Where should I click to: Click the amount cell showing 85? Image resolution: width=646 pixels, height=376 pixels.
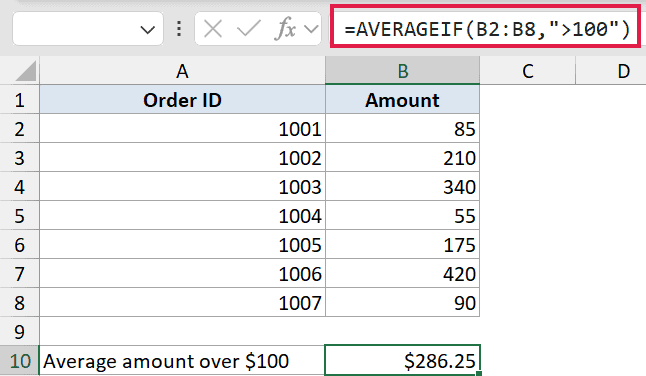[x=403, y=128]
